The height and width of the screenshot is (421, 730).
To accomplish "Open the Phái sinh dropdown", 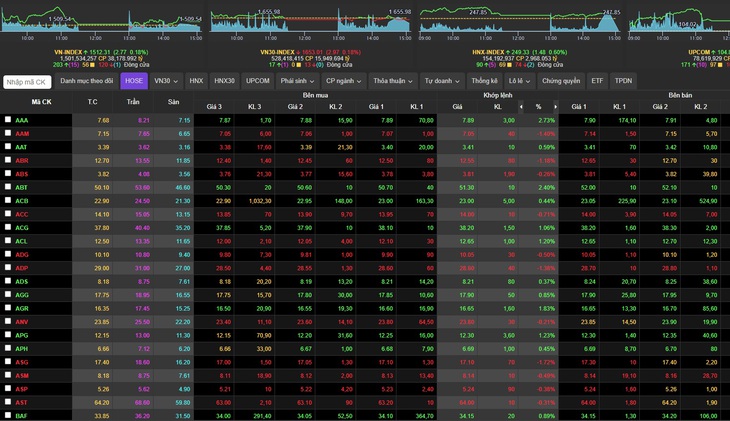I will [297, 81].
